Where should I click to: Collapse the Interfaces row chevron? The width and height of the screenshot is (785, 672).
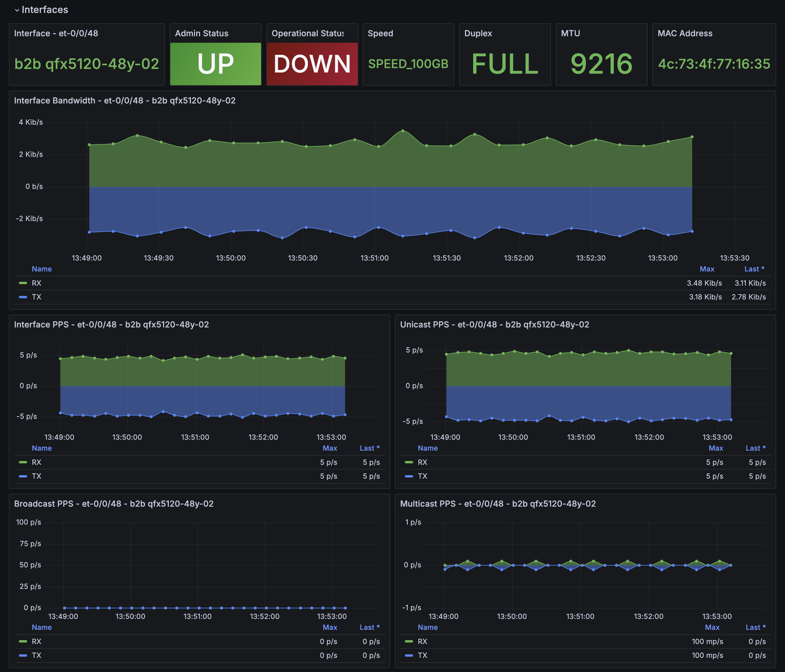tap(17, 10)
